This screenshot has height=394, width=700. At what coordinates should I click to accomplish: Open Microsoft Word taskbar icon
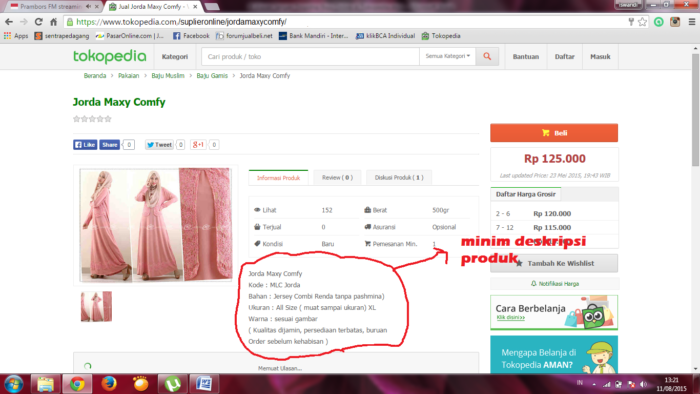pyautogui.click(x=204, y=384)
